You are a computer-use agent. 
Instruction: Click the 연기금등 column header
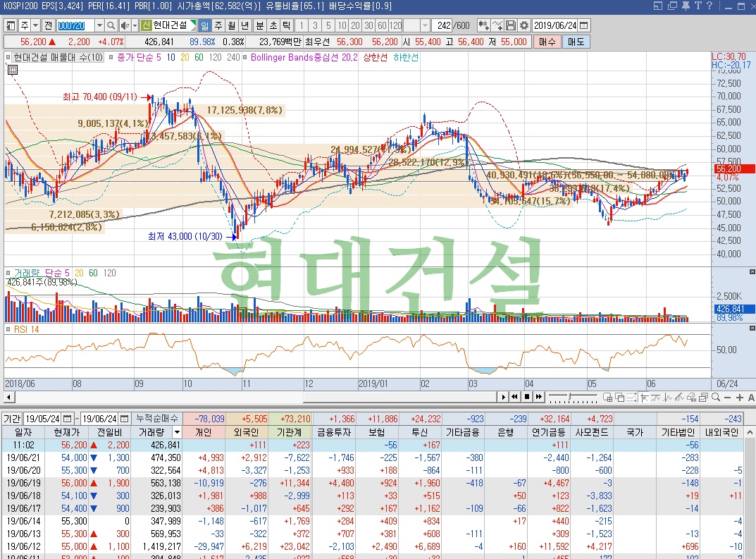[x=549, y=432]
